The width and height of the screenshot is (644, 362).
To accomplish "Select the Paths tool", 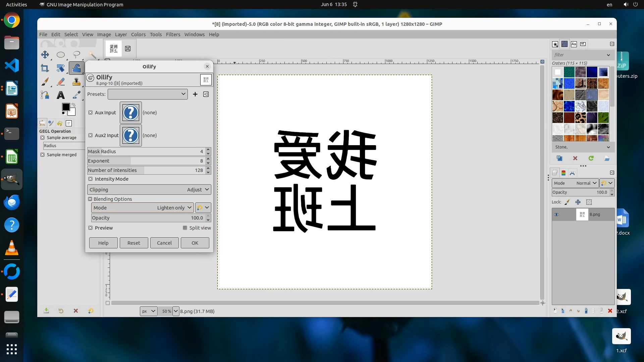I will click(45, 95).
